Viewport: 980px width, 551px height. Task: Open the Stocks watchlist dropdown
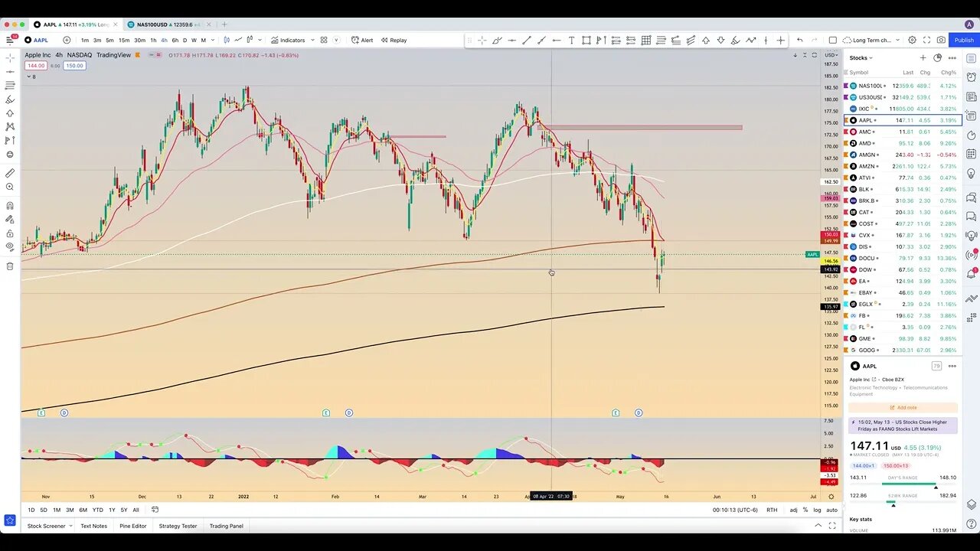(x=861, y=57)
